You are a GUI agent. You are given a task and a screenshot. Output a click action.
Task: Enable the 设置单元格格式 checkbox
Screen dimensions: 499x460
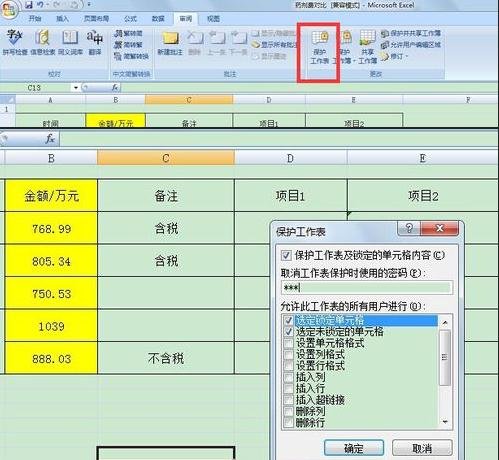point(288,343)
